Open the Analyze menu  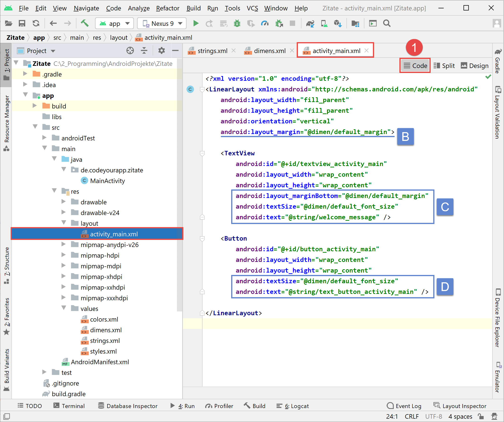pyautogui.click(x=139, y=8)
